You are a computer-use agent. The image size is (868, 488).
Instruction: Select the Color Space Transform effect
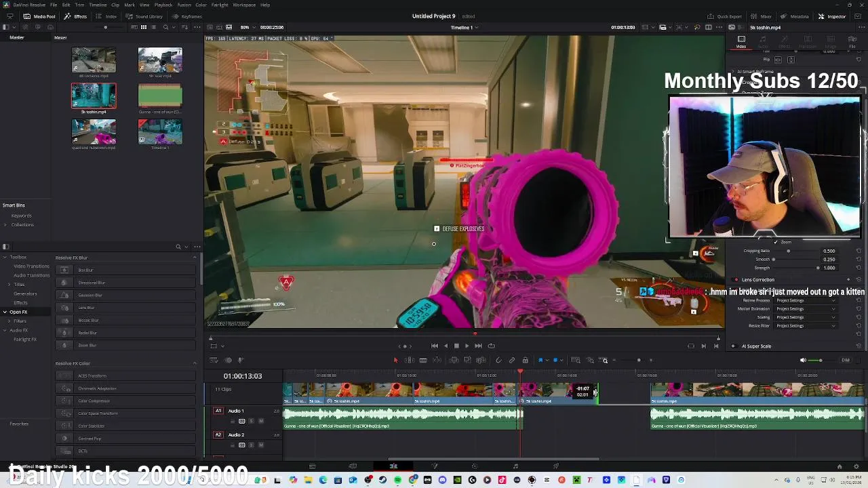pos(125,413)
